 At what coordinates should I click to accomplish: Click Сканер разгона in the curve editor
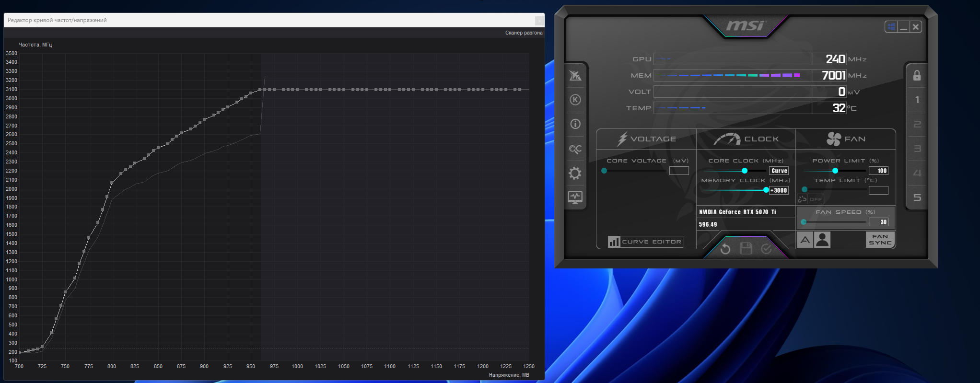pyautogui.click(x=524, y=33)
